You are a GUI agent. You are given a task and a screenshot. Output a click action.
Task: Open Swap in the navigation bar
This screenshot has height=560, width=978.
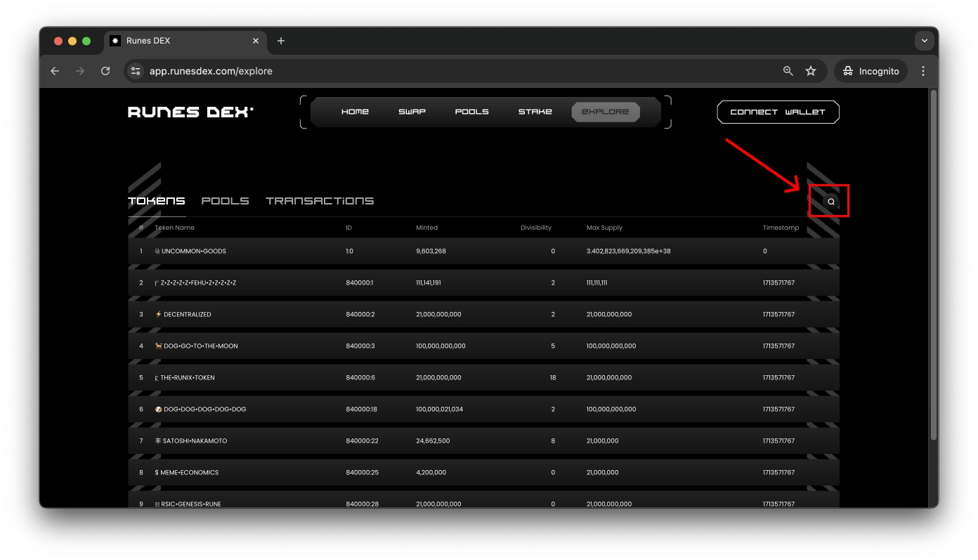pos(412,112)
